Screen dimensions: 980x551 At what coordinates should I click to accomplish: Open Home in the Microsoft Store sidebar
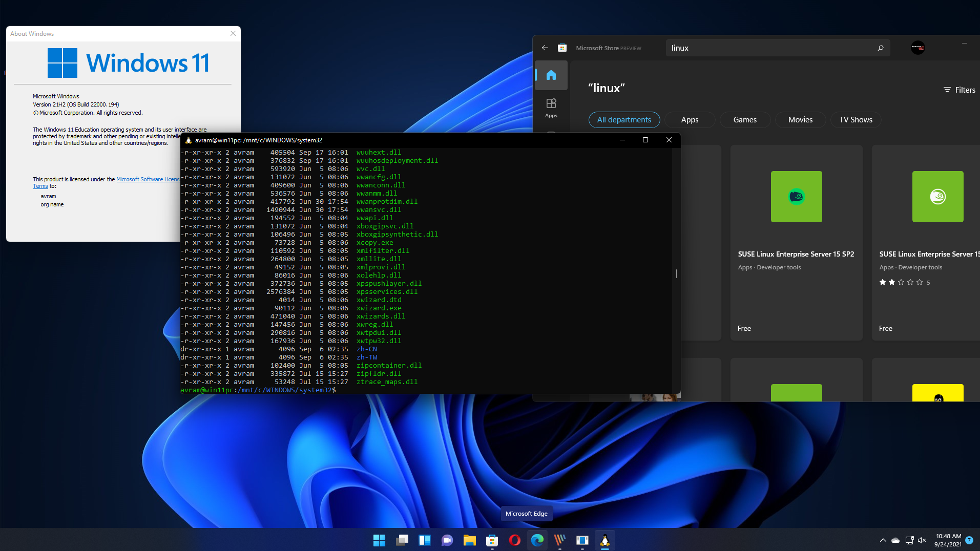click(x=551, y=75)
